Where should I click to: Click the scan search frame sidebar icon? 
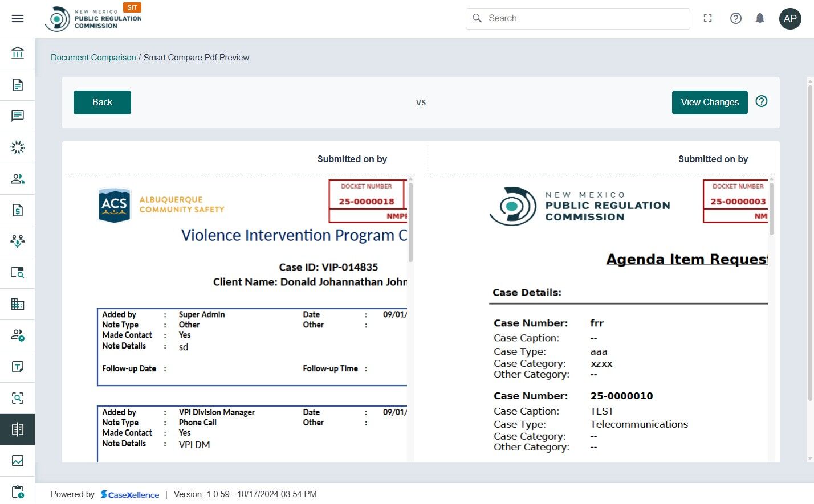[x=18, y=398]
